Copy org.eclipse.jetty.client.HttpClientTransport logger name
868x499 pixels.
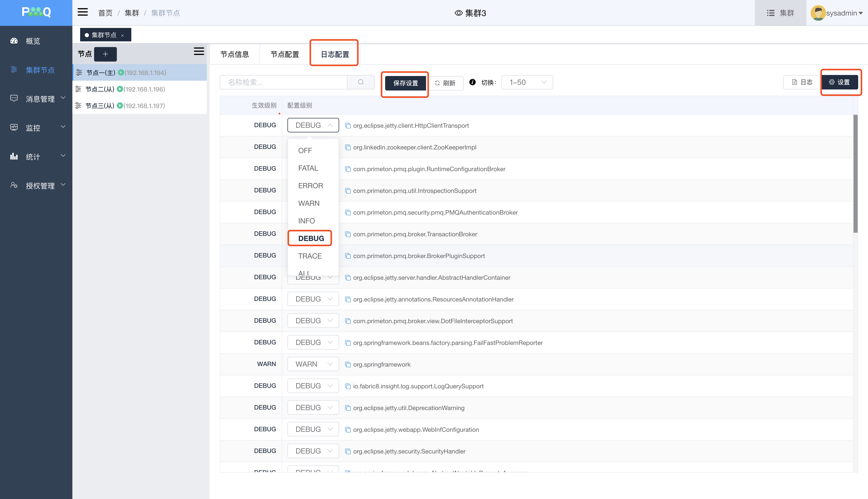pyautogui.click(x=348, y=125)
